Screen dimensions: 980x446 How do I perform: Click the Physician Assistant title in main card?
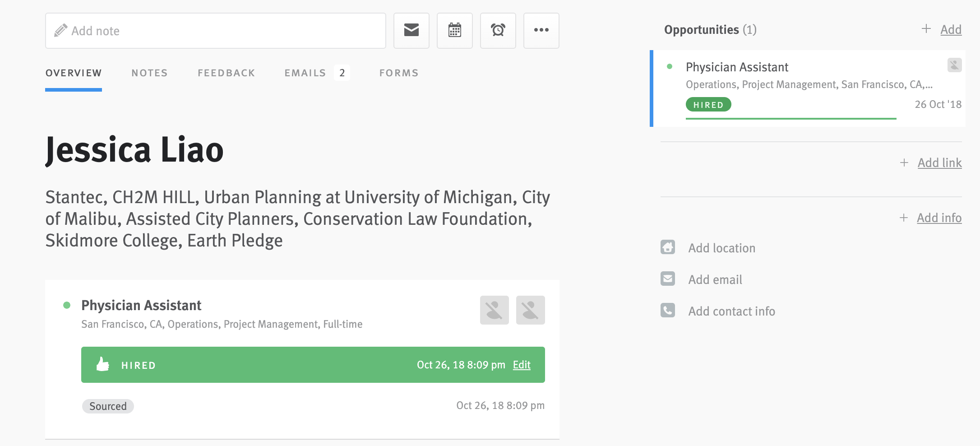coord(141,306)
